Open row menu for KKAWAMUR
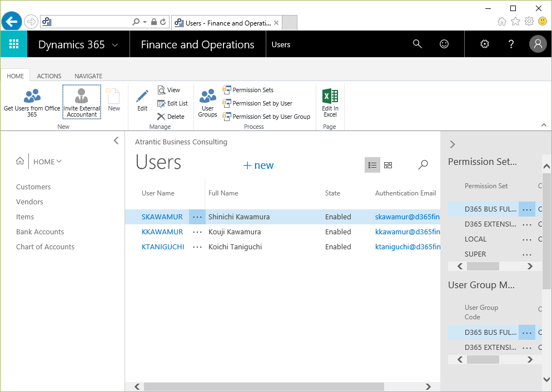Image resolution: width=552 pixels, height=392 pixels. (197, 232)
